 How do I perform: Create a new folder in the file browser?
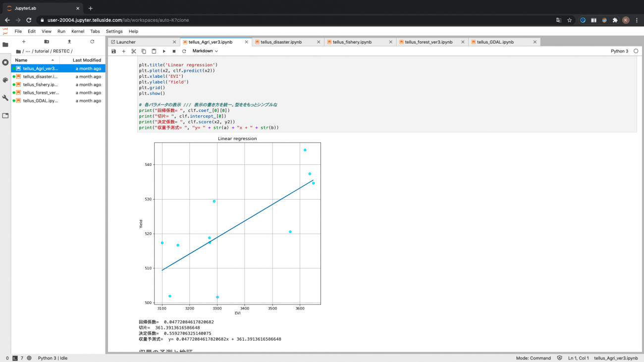[47, 42]
